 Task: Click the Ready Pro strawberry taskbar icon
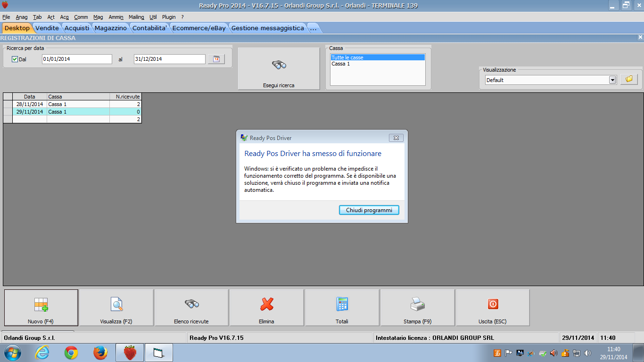pos(130,353)
